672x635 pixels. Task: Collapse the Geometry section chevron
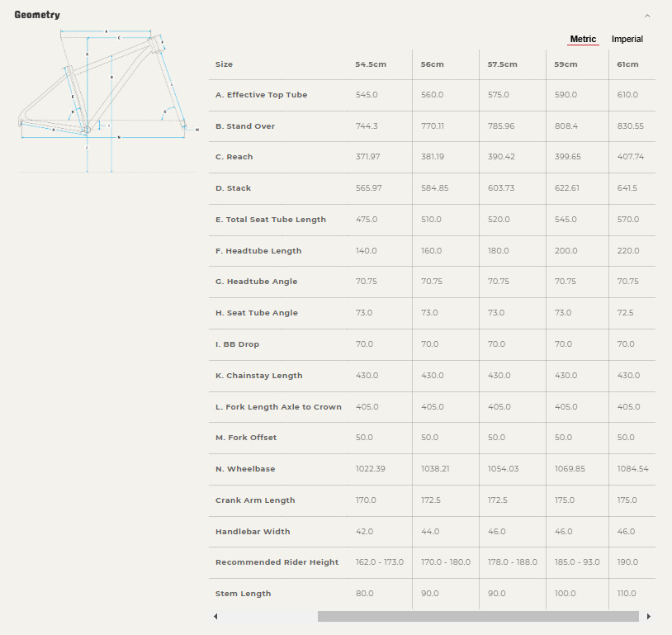(x=647, y=16)
